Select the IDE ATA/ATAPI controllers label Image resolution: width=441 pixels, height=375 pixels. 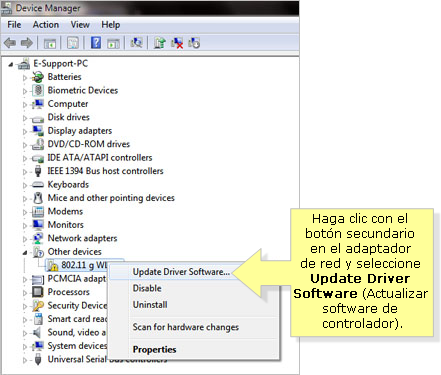100,157
